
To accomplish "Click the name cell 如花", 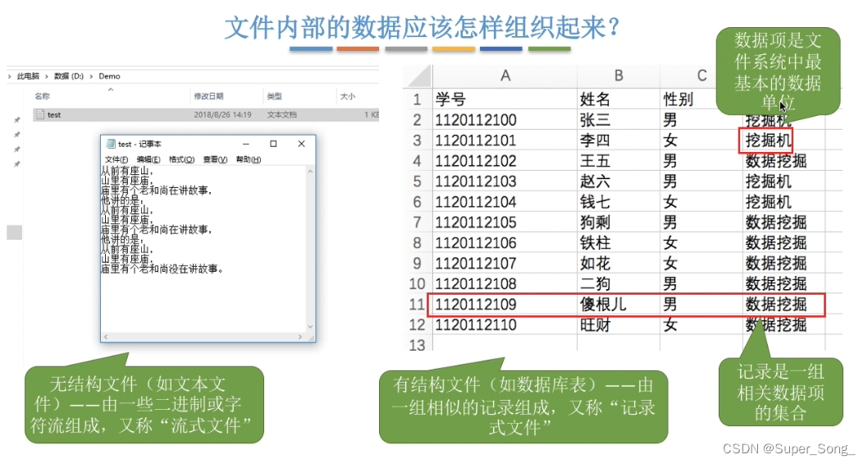I will point(619,264).
